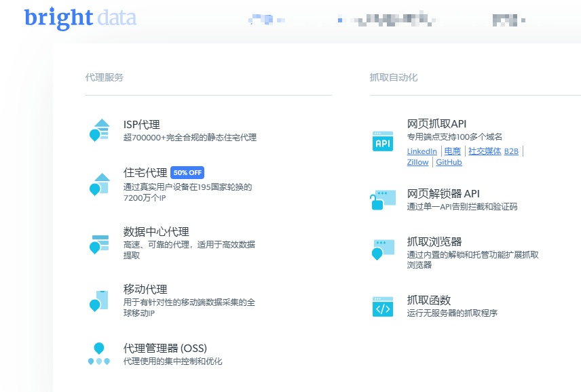Open the 数据中心代理 product link

(x=156, y=232)
